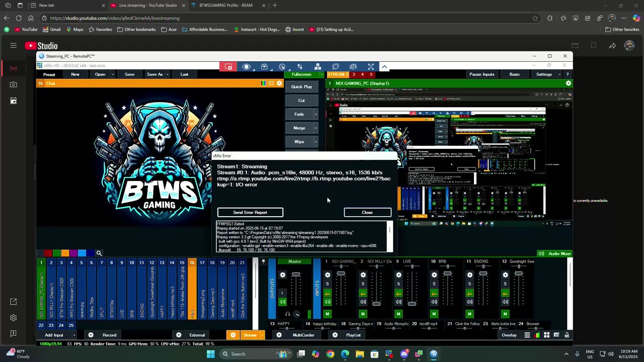Switch to the grid layout view icon

[x=546, y=335]
